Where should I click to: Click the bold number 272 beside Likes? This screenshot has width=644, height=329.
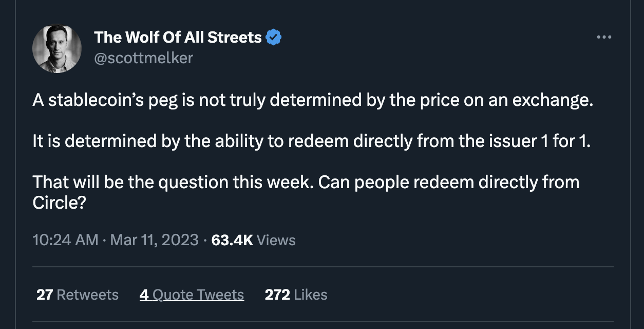[x=277, y=295]
